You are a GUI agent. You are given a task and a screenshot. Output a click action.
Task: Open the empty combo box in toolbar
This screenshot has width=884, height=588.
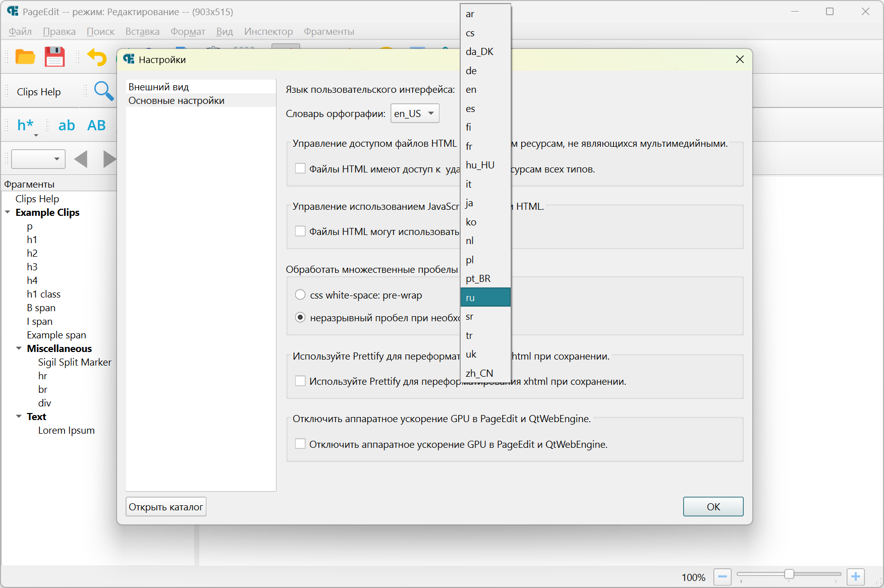pos(38,159)
